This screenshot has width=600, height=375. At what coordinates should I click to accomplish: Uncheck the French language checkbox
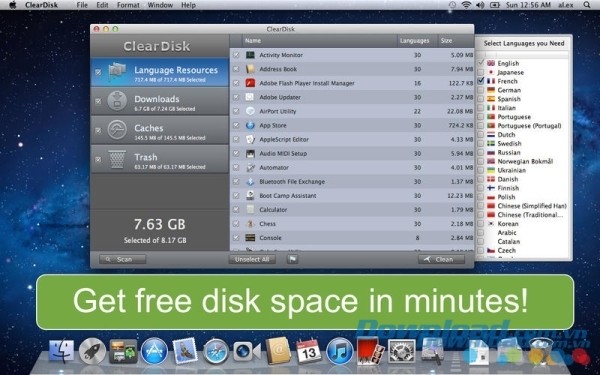tap(481, 81)
